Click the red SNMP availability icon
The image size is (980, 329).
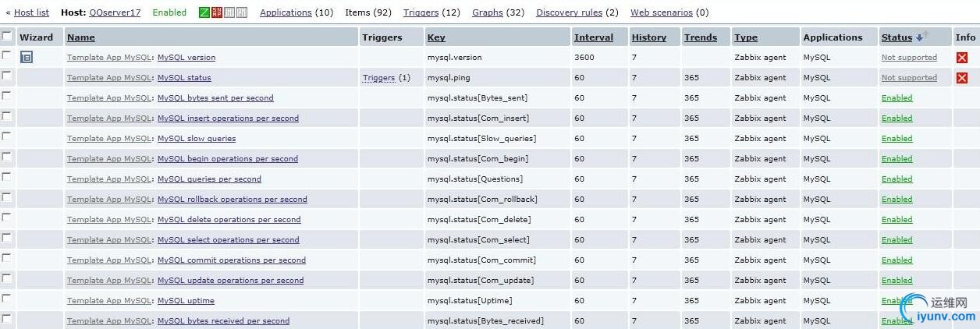pos(217,12)
